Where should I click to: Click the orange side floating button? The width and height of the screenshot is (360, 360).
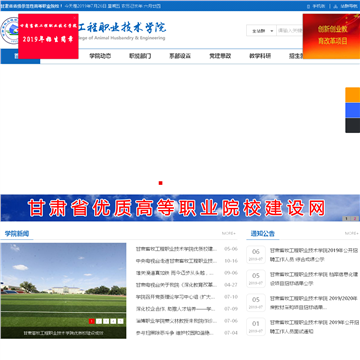click(353, 95)
